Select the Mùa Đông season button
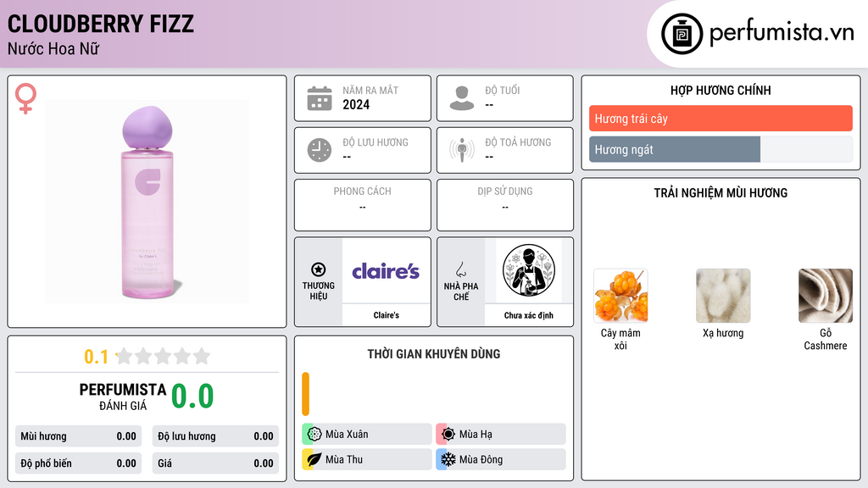The width and height of the screenshot is (868, 488). tap(500, 459)
